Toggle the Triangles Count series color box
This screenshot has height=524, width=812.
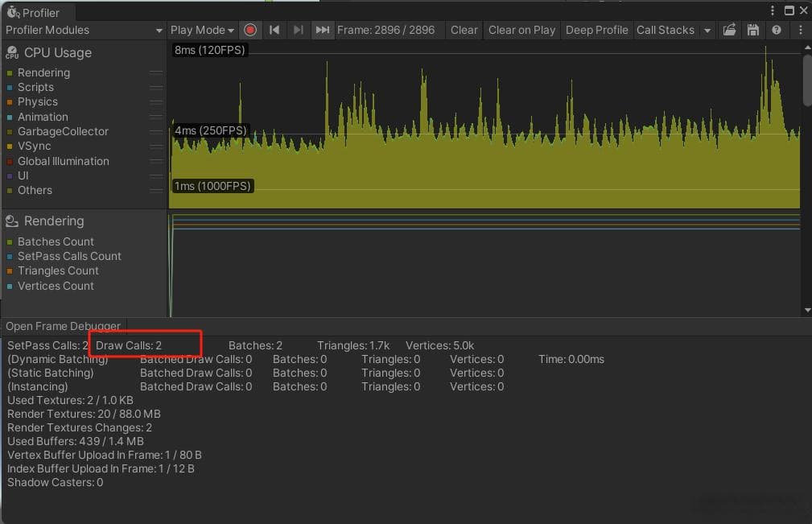(x=10, y=270)
